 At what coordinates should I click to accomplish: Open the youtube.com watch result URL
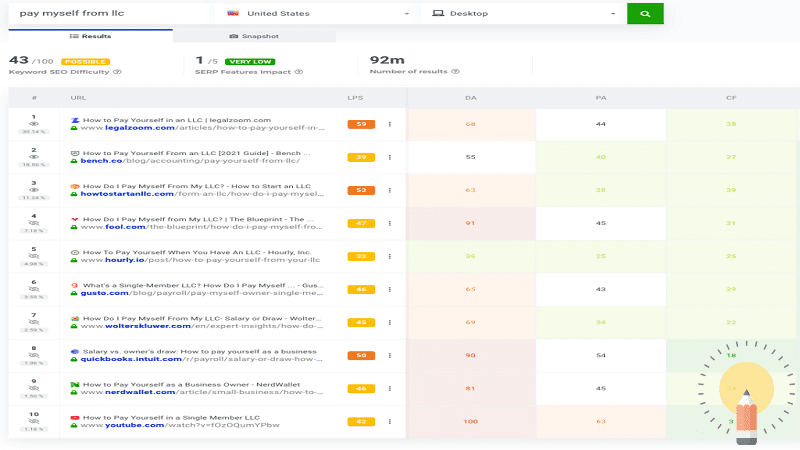pos(180,425)
